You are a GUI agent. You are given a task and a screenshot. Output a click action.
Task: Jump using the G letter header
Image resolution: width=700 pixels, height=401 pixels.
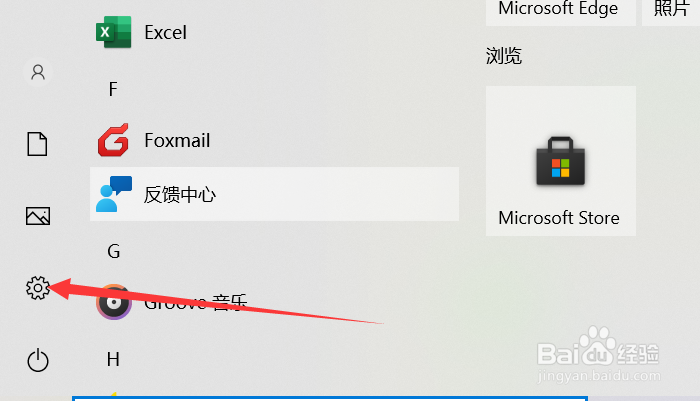click(x=113, y=251)
